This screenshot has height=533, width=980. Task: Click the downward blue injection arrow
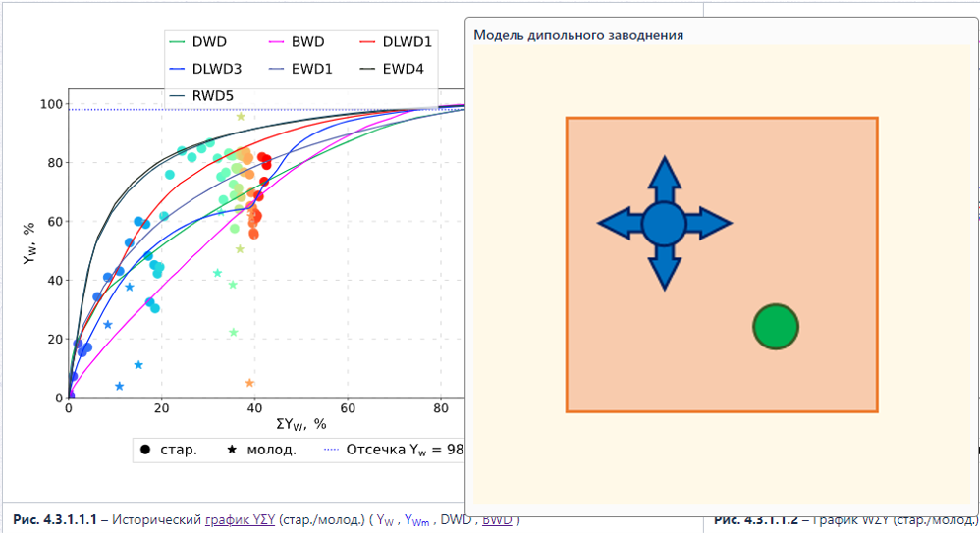[665, 267]
